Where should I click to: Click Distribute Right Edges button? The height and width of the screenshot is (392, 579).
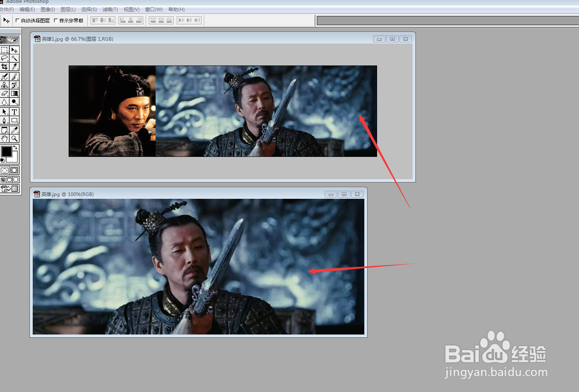click(197, 20)
